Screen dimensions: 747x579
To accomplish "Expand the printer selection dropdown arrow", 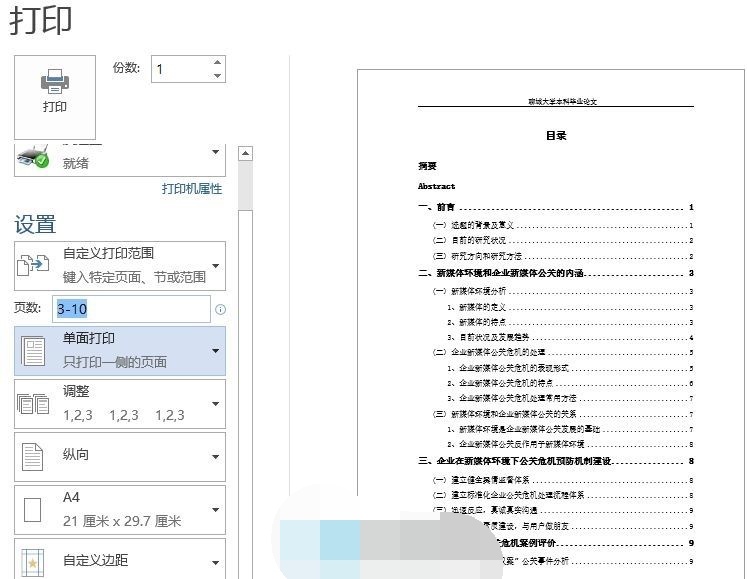I will 216,153.
